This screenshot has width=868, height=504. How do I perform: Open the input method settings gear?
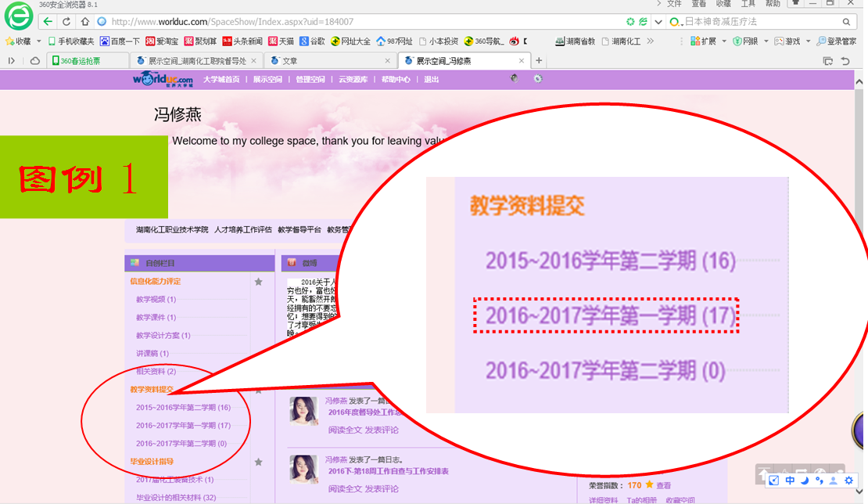point(848,481)
